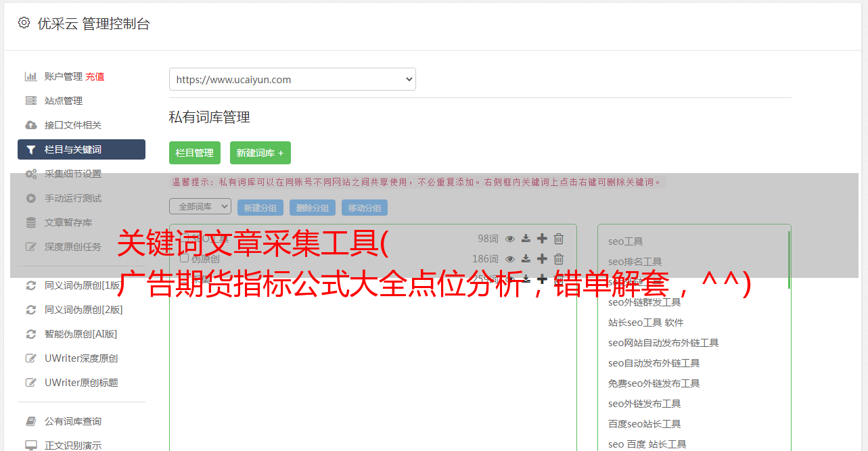The width and height of the screenshot is (868, 451).
Task: Click the edit icon of UWriter深度原创
Action: (x=31, y=358)
